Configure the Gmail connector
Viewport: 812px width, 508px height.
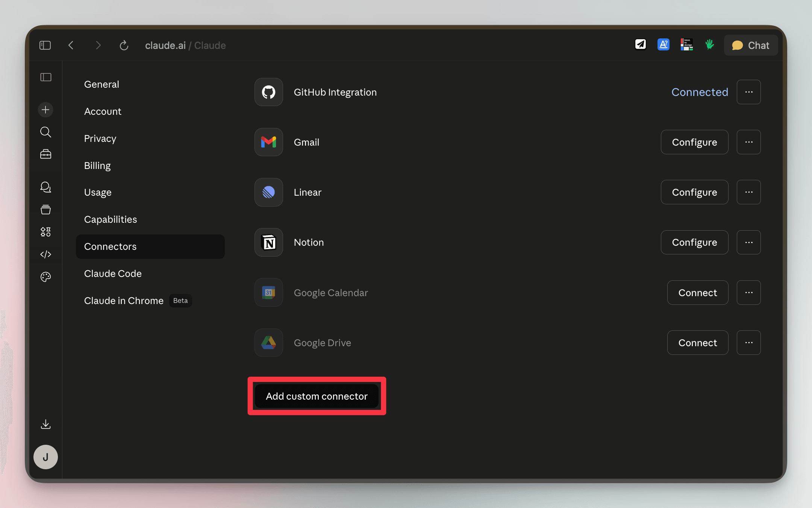point(694,142)
